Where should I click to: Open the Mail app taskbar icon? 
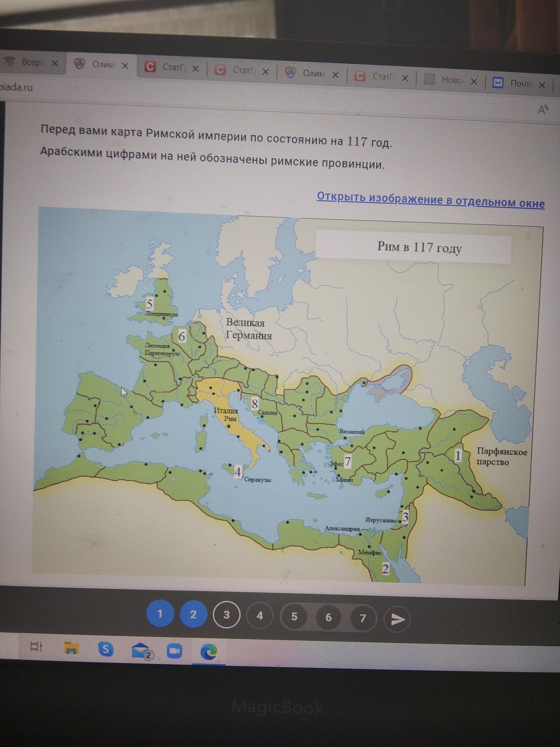pyautogui.click(x=140, y=651)
